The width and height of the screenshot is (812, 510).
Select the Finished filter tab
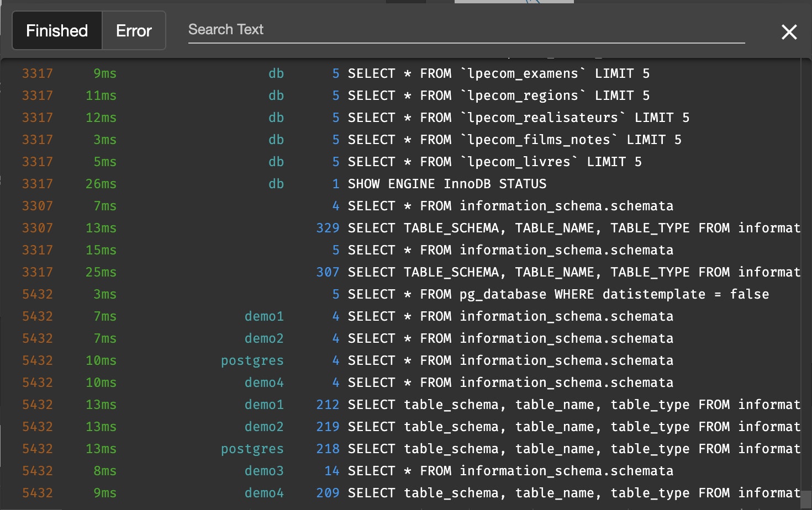click(57, 30)
